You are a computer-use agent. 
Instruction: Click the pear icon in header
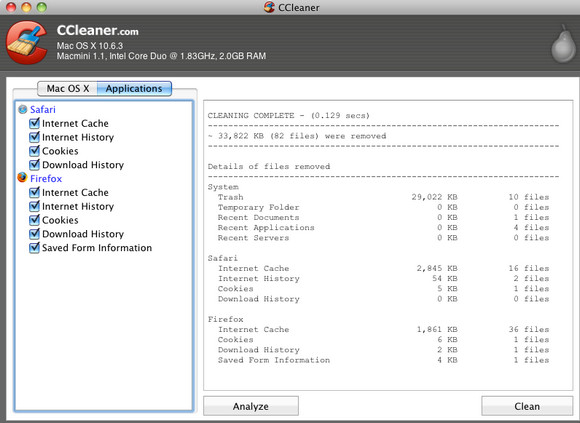click(564, 44)
